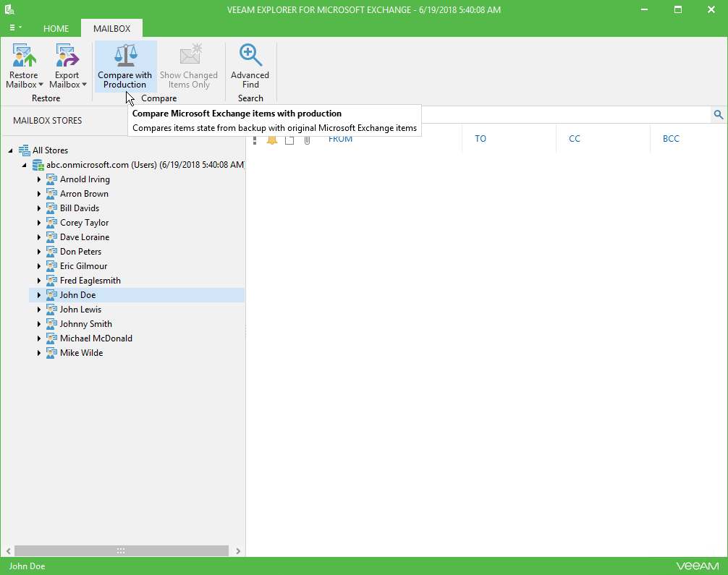Click Arron Brown's mailbox icon

(x=51, y=194)
